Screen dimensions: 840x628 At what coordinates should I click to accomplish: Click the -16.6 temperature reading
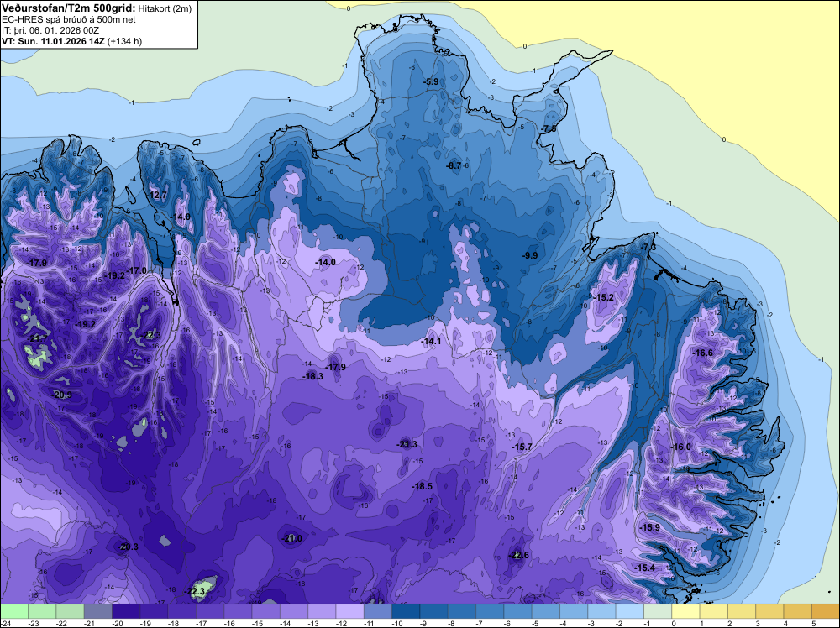pyautogui.click(x=703, y=353)
